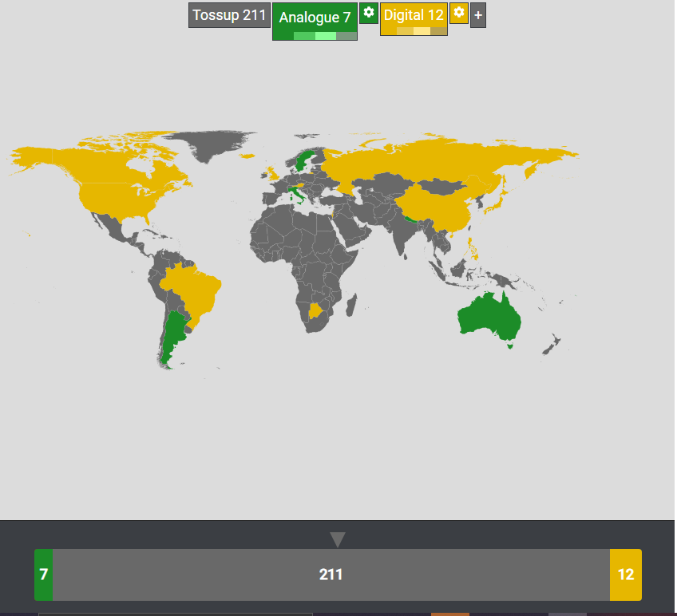Click yellow Botswana in southern Africa

click(x=316, y=311)
